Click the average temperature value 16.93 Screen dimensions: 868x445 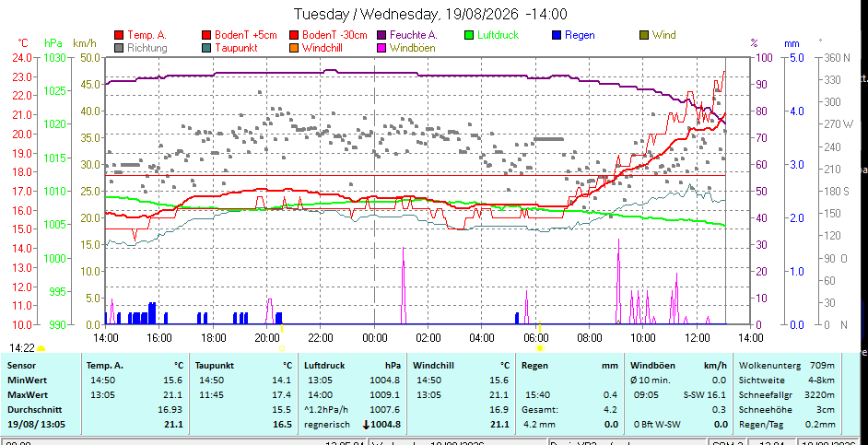pyautogui.click(x=171, y=410)
